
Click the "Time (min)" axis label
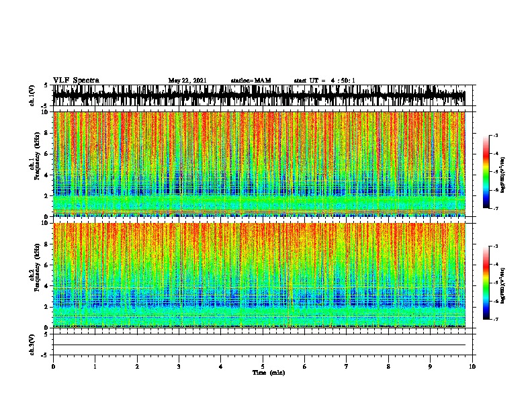tap(269, 373)
